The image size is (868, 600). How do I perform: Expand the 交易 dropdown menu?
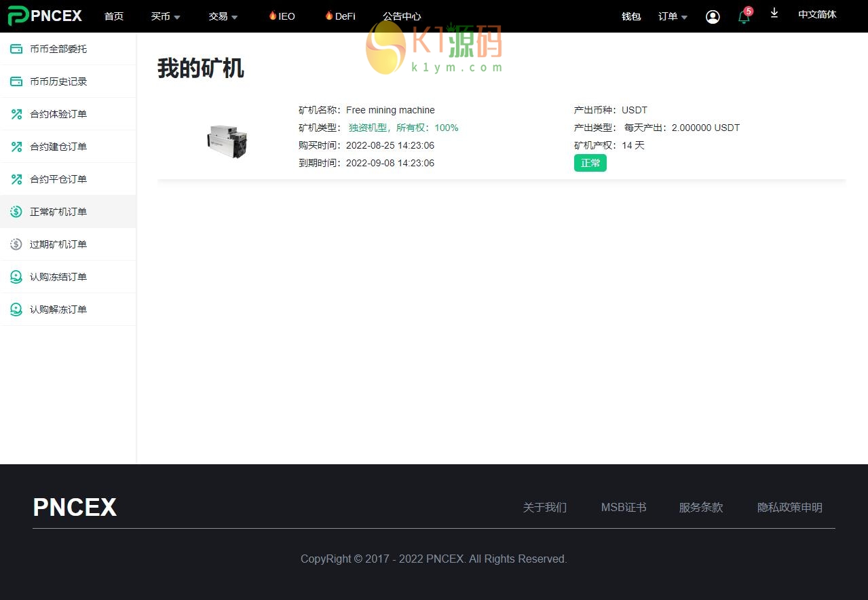coord(223,16)
